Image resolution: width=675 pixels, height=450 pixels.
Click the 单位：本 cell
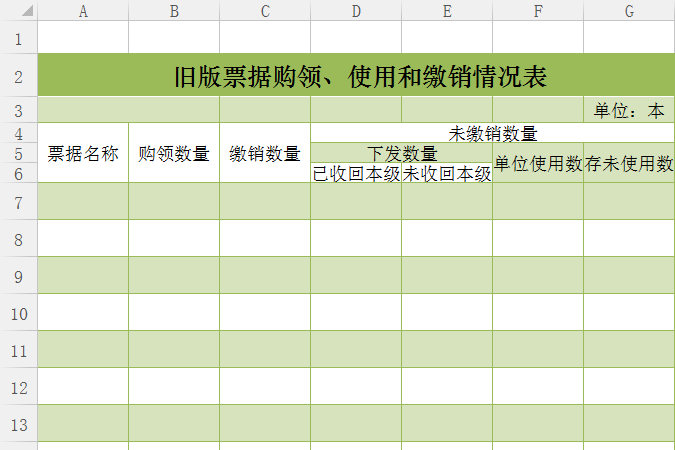pos(629,110)
